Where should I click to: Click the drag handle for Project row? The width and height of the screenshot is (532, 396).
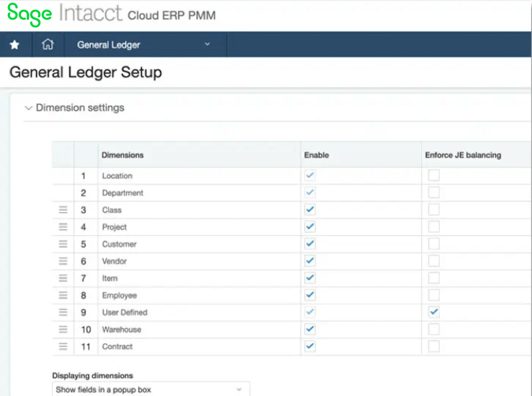coord(63,227)
